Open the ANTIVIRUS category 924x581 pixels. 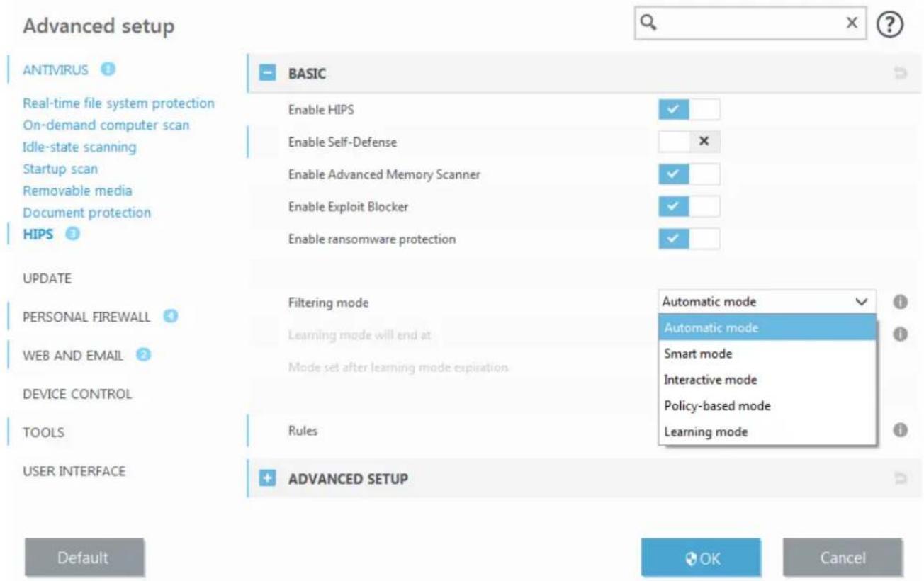click(x=55, y=69)
